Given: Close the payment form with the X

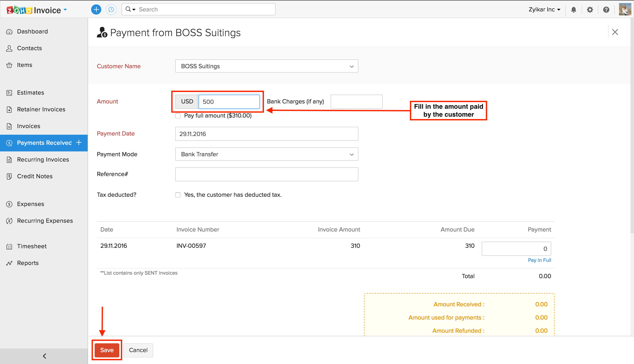Looking at the screenshot, I should click(615, 32).
